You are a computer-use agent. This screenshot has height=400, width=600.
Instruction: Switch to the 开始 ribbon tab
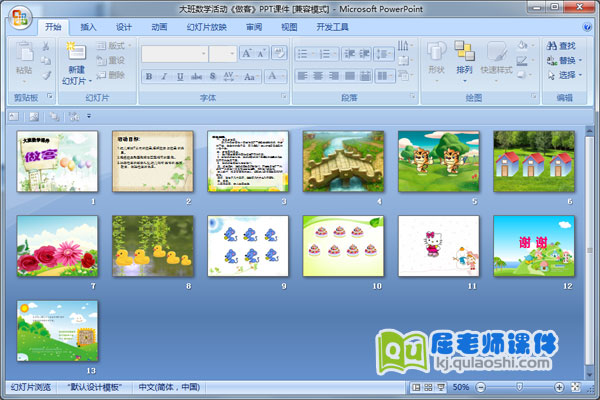[53, 27]
